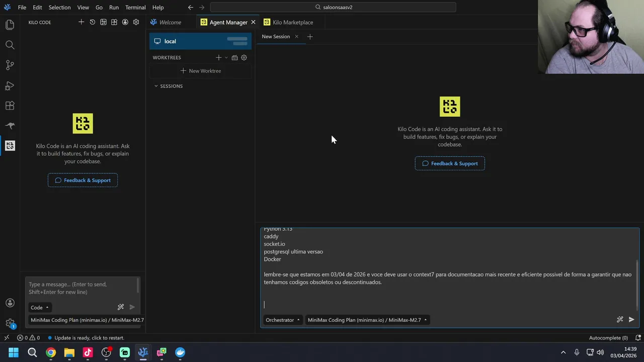Open Autocomplete (0) status item
Screen dimensions: 644x362
tap(608, 338)
